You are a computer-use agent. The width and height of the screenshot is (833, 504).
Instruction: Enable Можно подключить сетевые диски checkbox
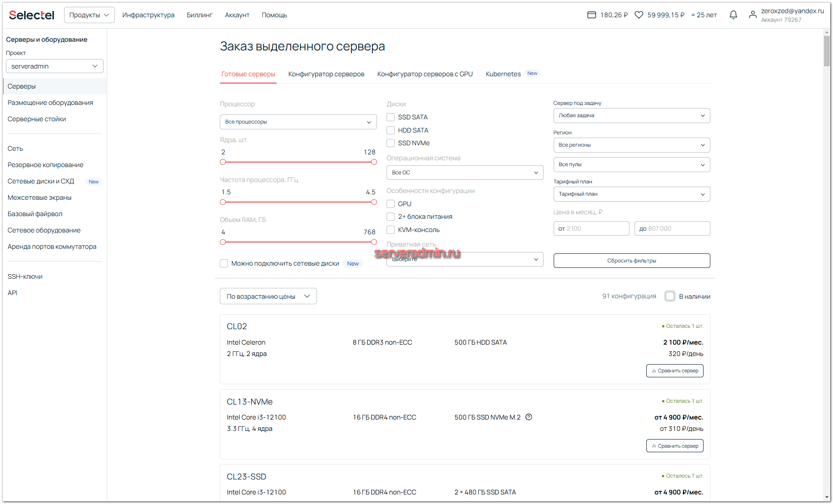[x=224, y=263]
